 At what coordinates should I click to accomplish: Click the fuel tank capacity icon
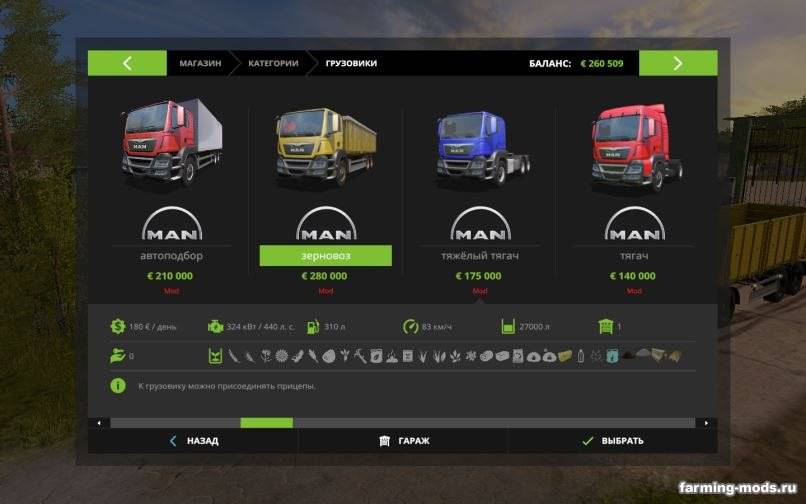pos(313,327)
